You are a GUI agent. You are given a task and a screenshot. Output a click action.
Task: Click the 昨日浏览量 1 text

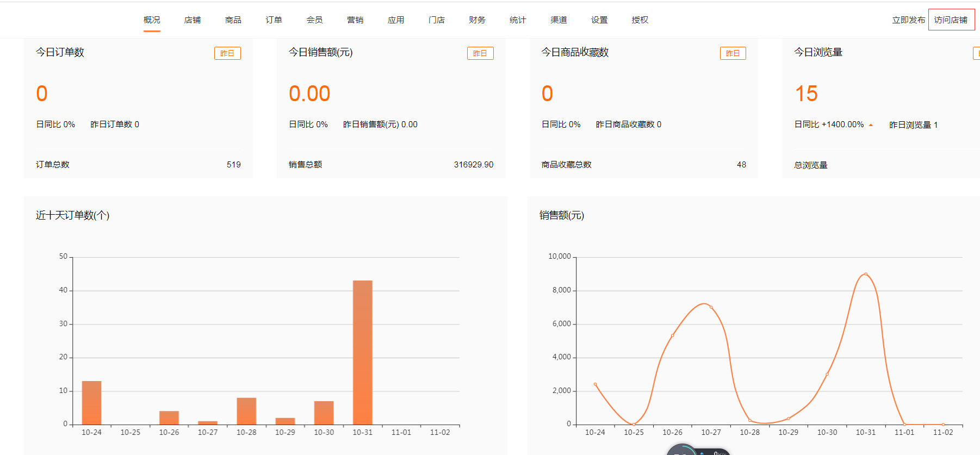click(x=913, y=125)
